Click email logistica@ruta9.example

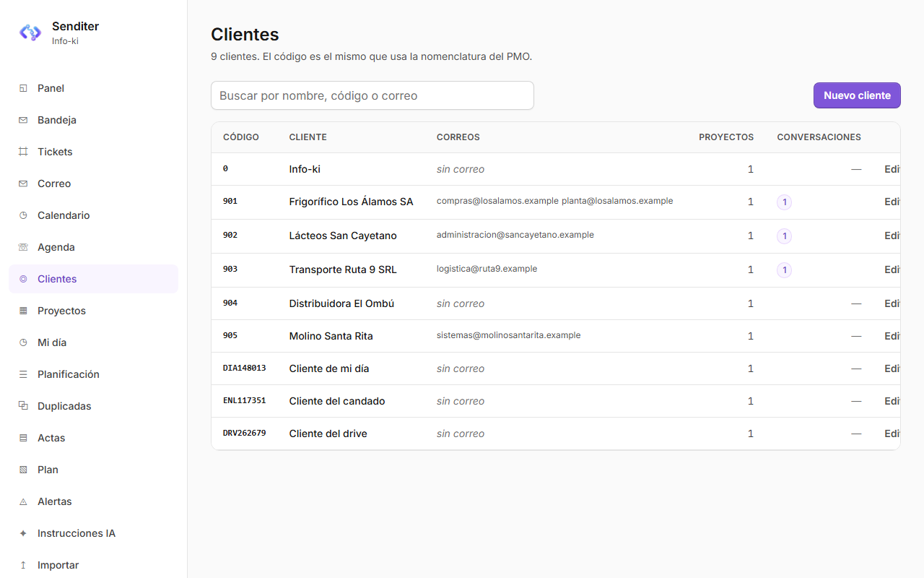point(487,269)
